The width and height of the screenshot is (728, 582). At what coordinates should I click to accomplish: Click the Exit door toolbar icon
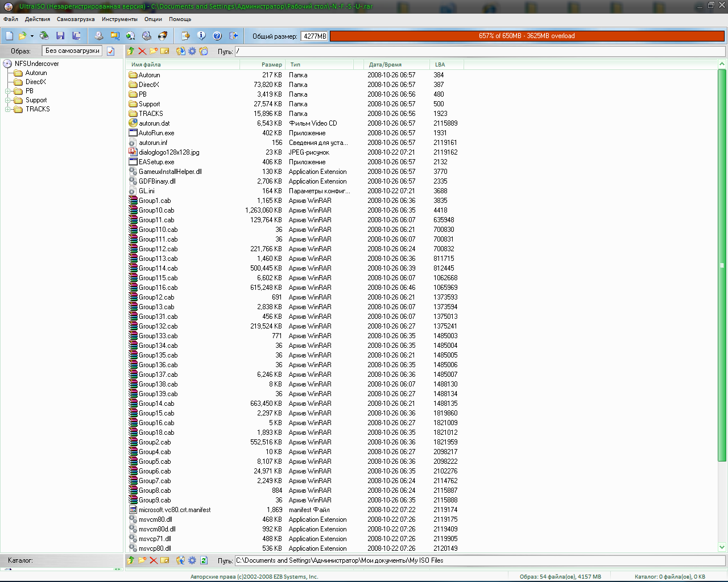tap(233, 36)
